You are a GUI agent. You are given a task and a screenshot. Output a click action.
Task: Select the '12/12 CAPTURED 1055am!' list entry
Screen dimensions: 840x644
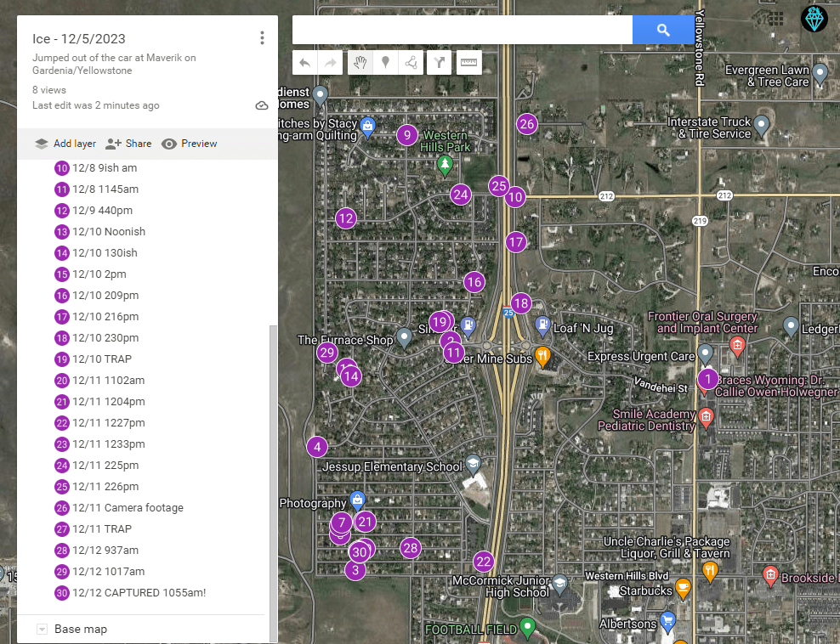point(139,593)
